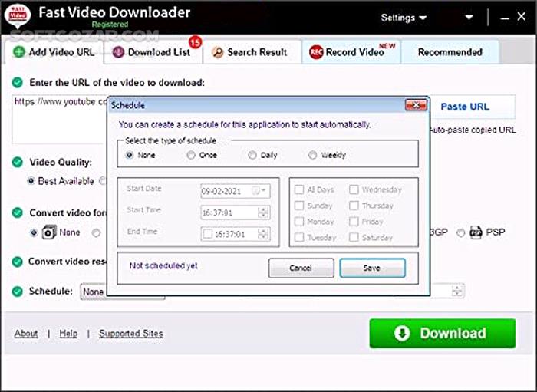The width and height of the screenshot is (537, 392).
Task: Click the 'Registered' label under title
Action: pyautogui.click(x=110, y=25)
